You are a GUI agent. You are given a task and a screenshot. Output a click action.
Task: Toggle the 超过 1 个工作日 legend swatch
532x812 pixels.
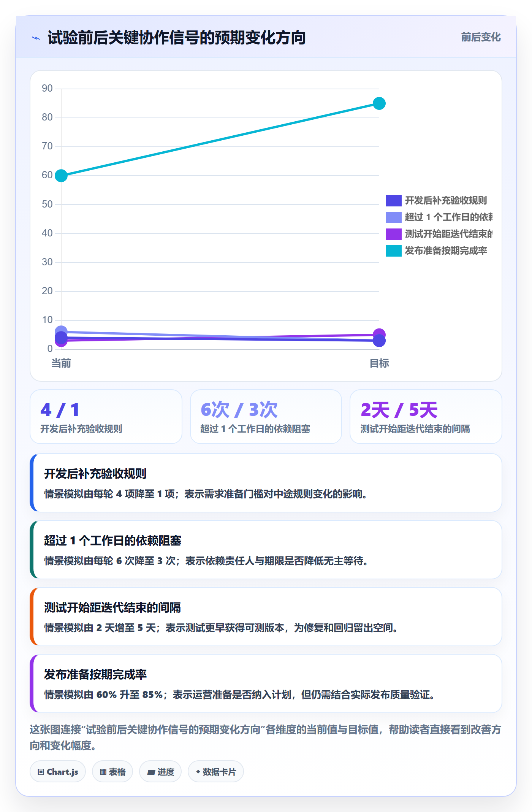[393, 217]
